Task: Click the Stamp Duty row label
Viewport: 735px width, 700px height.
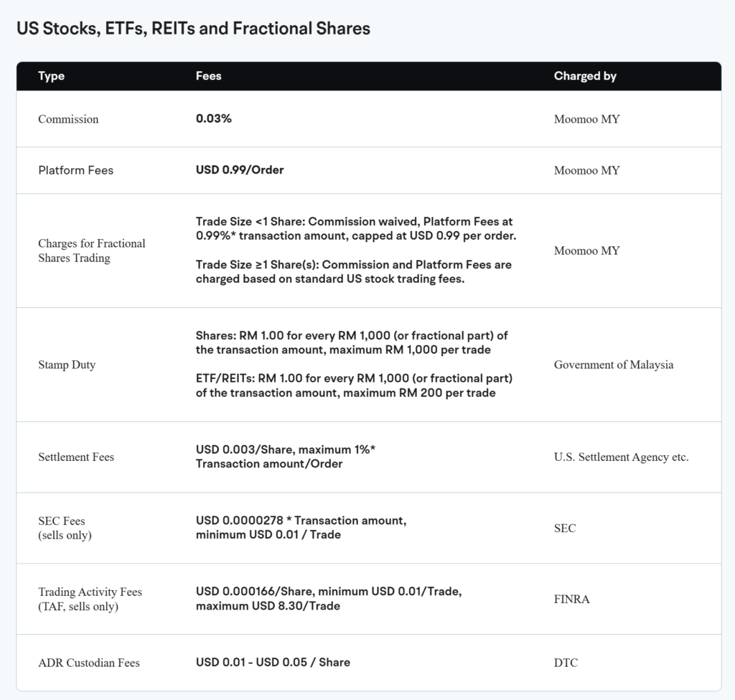Action: pos(67,365)
